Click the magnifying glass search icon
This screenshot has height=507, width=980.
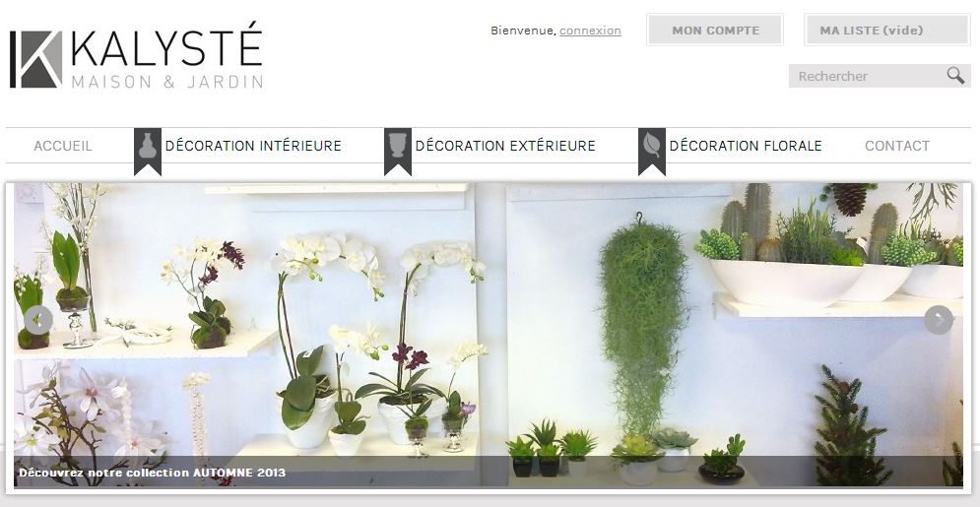[955, 76]
